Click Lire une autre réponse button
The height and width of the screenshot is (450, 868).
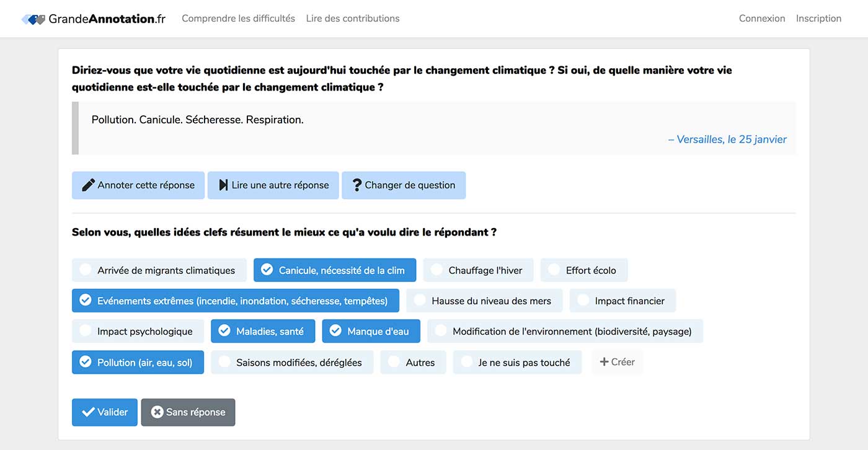tap(273, 185)
